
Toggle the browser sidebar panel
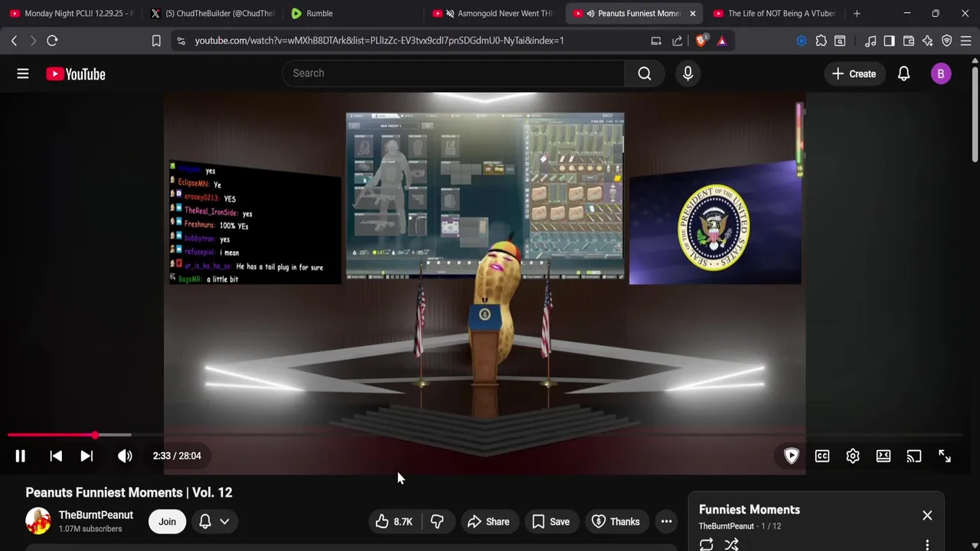[x=889, y=41]
